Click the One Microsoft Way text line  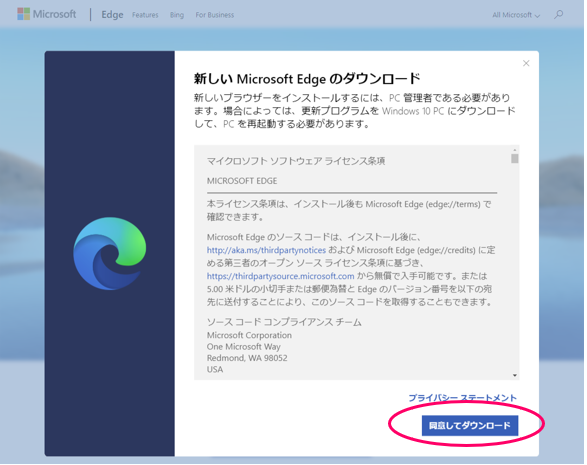[x=244, y=347]
